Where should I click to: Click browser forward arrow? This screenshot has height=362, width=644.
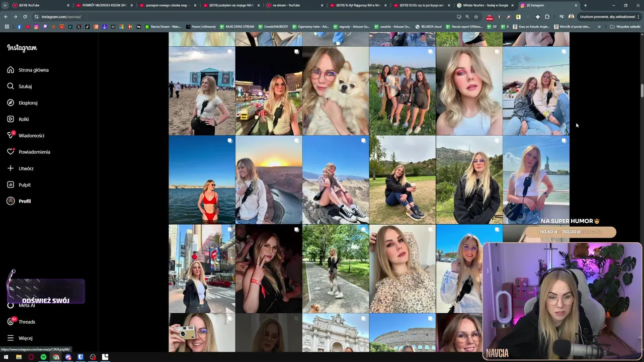(x=15, y=17)
